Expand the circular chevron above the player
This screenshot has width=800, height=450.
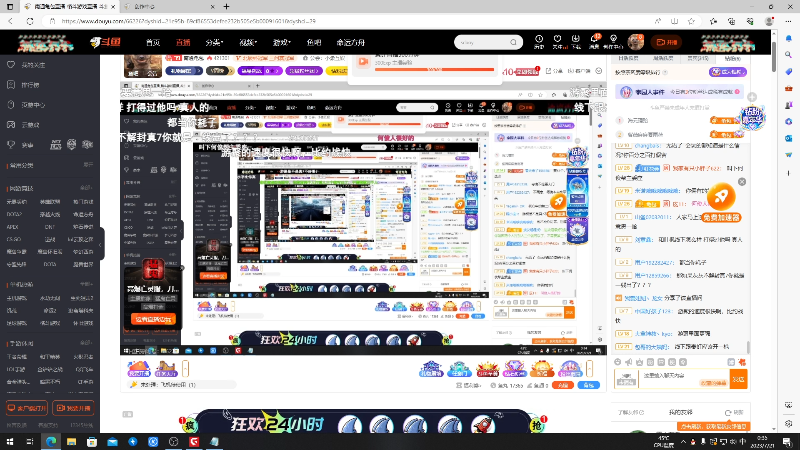coord(599,71)
